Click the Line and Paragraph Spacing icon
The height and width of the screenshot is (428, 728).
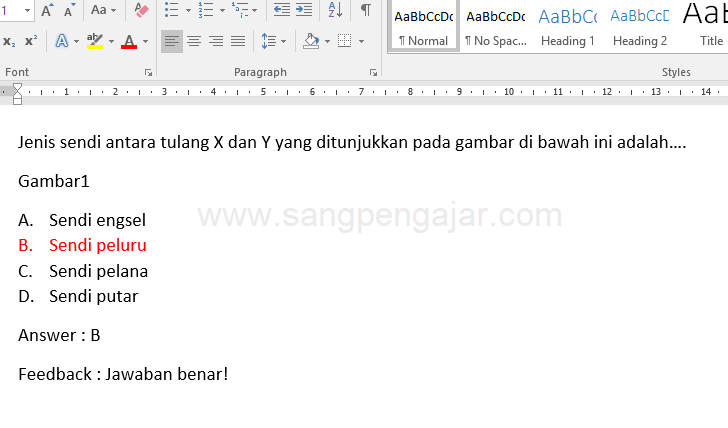click(269, 41)
